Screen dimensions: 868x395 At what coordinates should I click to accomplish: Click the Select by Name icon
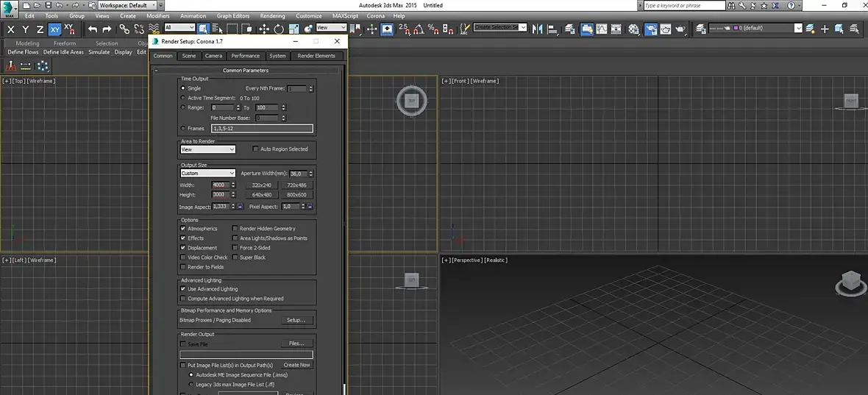tap(218, 29)
